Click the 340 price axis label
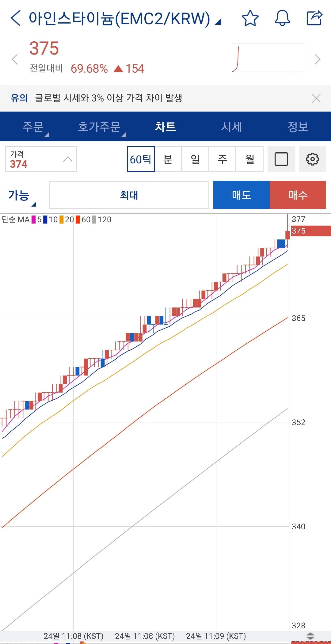Image resolution: width=331 pixels, height=644 pixels. coord(299,527)
